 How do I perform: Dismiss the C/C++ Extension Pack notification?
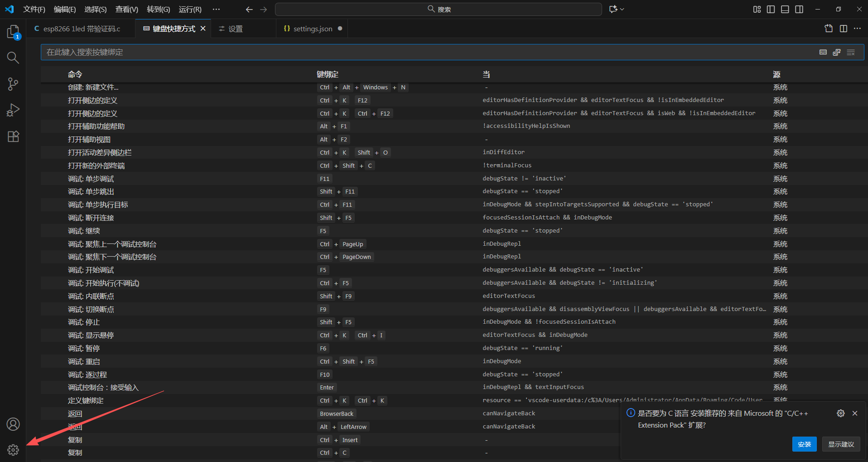click(x=855, y=413)
